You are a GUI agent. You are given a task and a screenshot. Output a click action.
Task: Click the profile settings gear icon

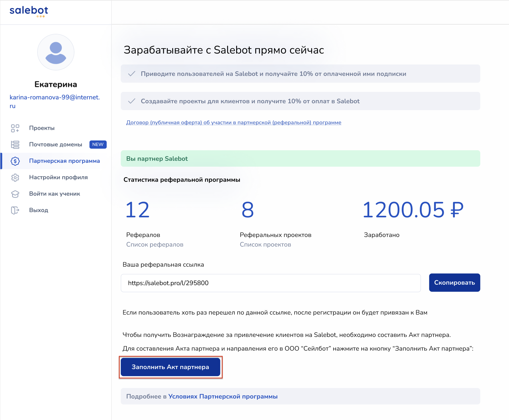15,177
